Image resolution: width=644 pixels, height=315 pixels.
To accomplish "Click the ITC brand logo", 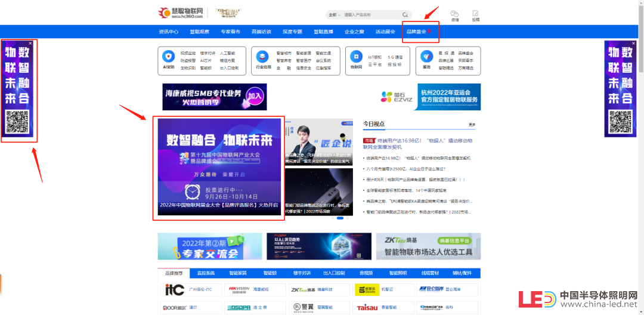I will pos(175,289).
